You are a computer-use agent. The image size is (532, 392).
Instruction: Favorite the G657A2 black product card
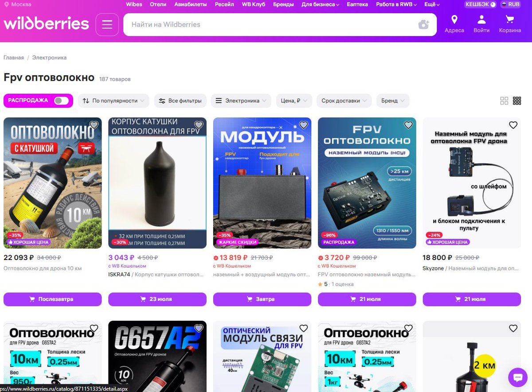pos(199,328)
